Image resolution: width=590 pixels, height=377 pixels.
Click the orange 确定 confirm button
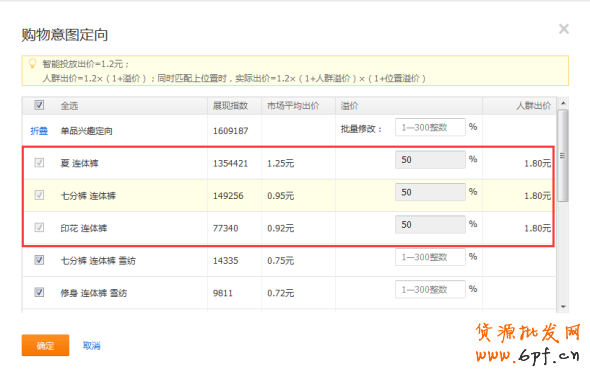point(45,345)
